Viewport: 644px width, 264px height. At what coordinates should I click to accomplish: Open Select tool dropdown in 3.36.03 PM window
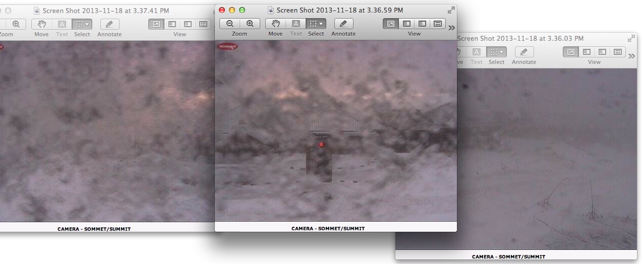[x=496, y=52]
